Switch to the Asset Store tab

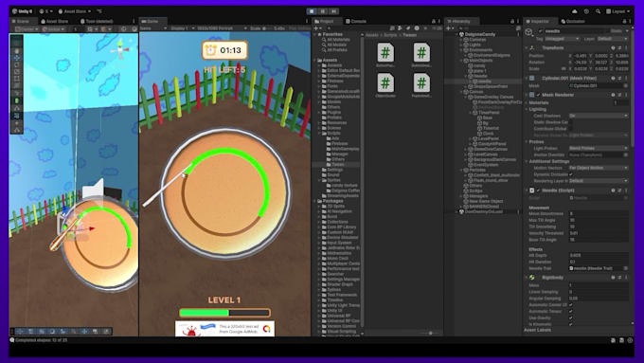[55, 21]
